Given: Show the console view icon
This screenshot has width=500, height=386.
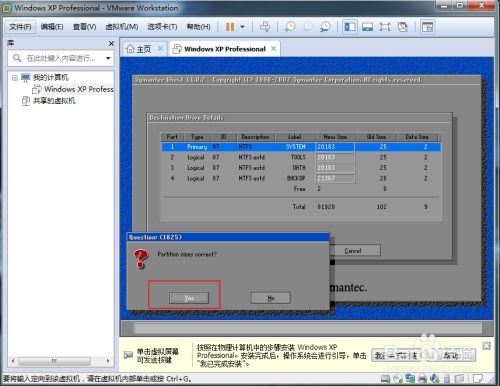Looking at the screenshot, I should tap(427, 27).
